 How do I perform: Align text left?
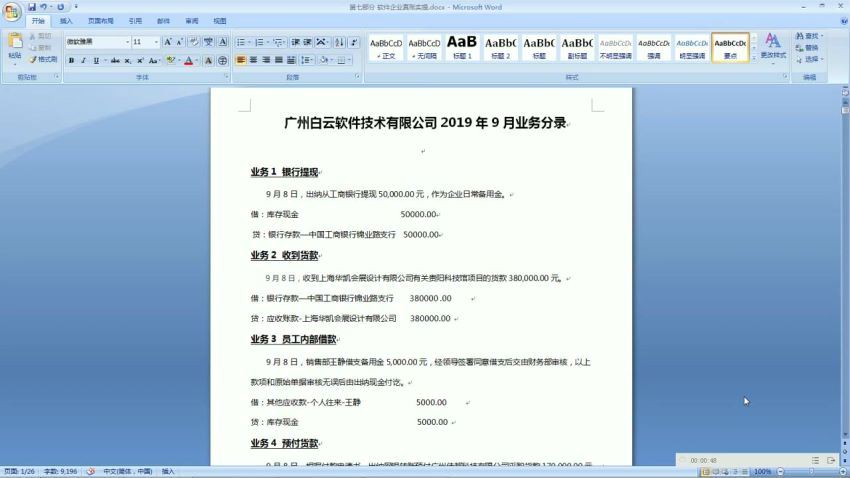(x=241, y=60)
